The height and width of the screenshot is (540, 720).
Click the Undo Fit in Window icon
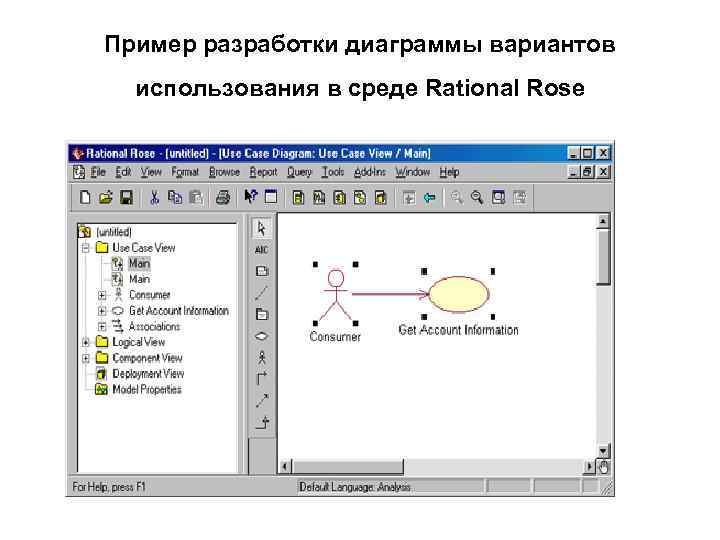coord(519,197)
